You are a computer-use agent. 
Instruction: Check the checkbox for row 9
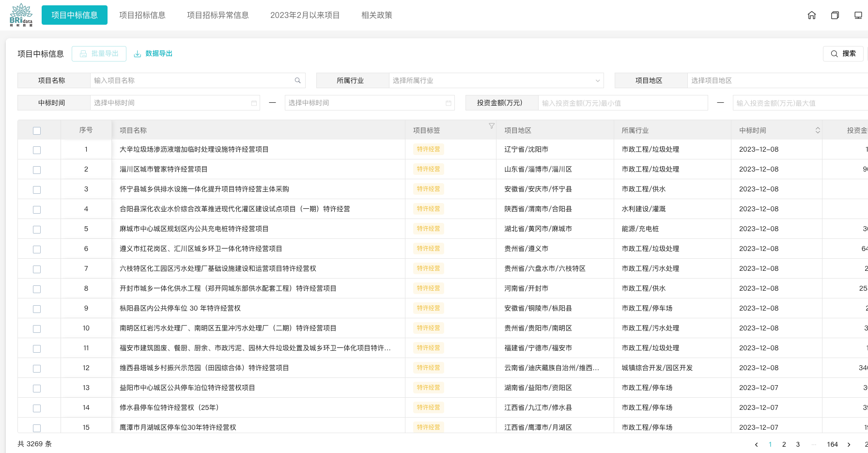coord(37,309)
